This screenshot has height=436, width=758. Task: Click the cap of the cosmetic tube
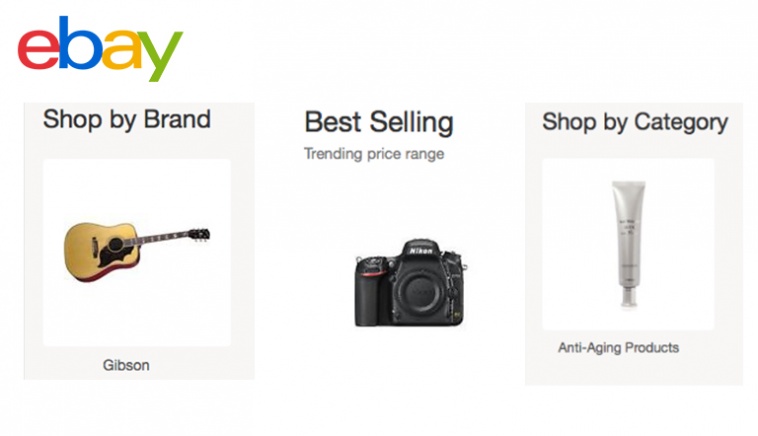pos(628,297)
